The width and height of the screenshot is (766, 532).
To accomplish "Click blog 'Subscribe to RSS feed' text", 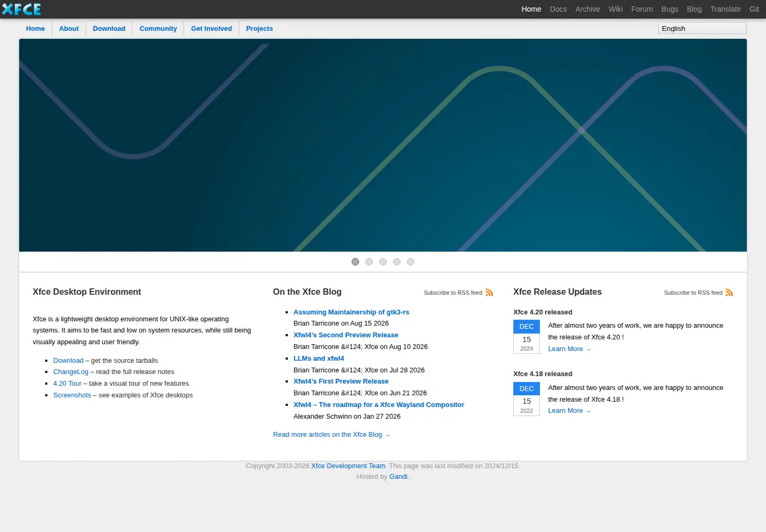I will click(x=453, y=293).
